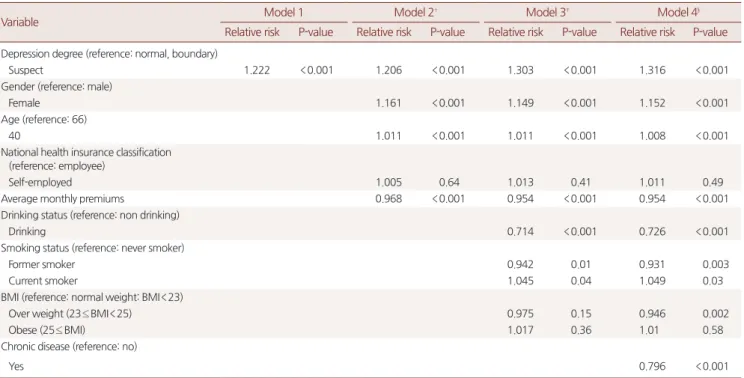
Task: Click 'P-value' subheader under Model 4
Action: [x=710, y=32]
